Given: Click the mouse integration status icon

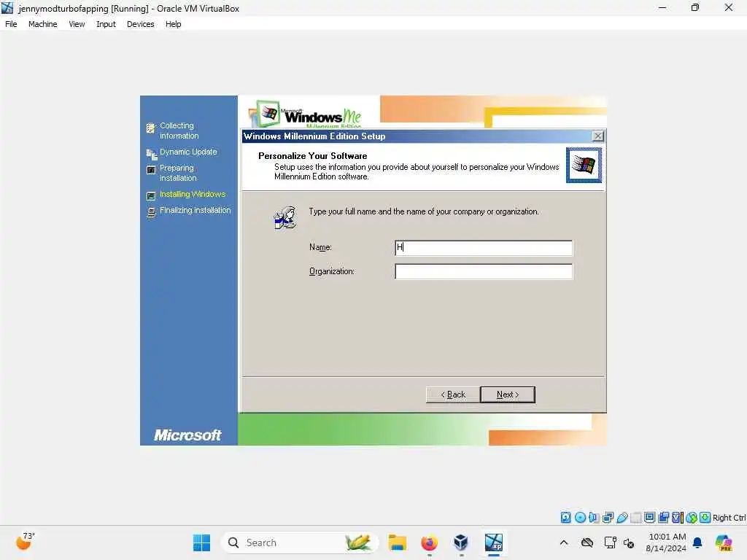Looking at the screenshot, I should [x=692, y=518].
